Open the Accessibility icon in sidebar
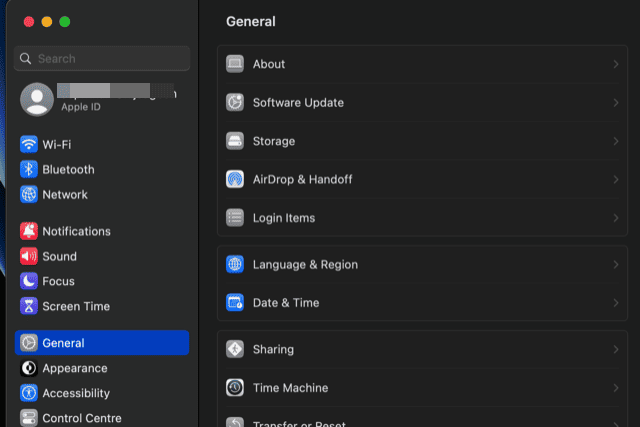This screenshot has height=427, width=640. coord(29,393)
